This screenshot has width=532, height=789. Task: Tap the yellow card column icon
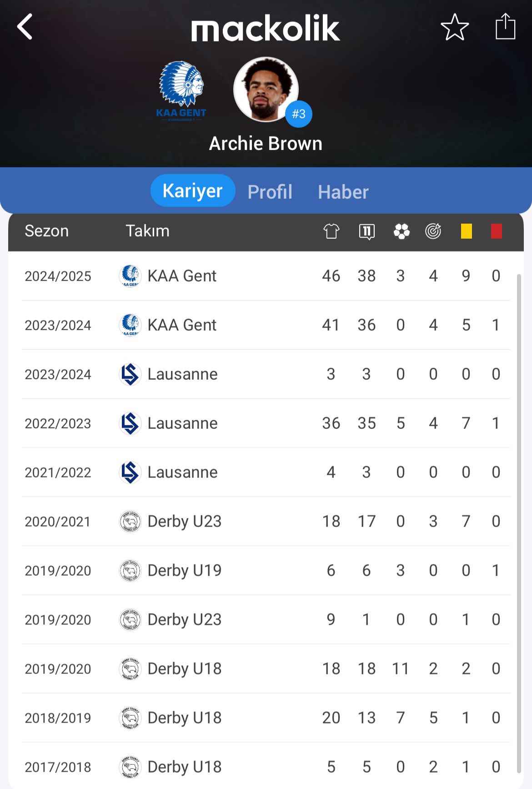(467, 231)
